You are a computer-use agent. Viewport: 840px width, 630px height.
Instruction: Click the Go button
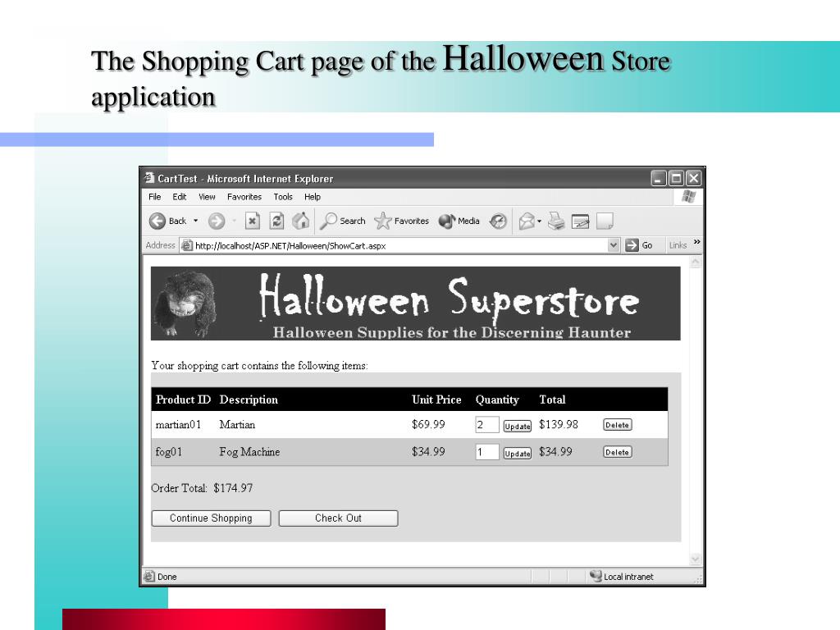pos(639,245)
